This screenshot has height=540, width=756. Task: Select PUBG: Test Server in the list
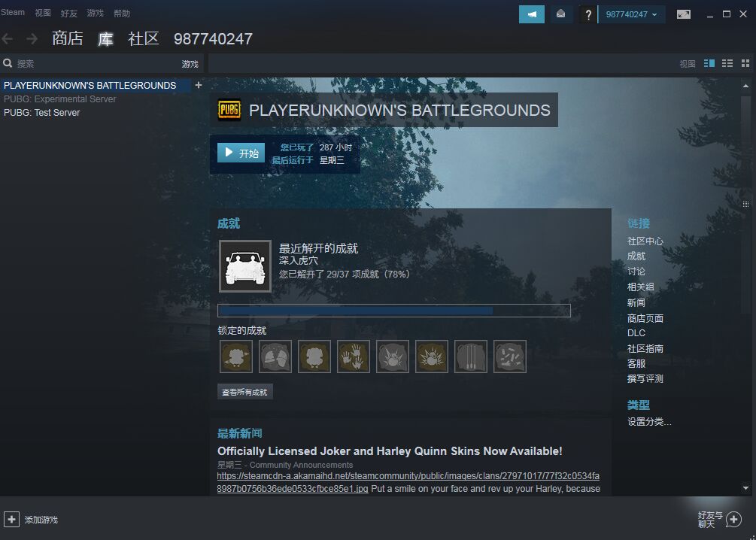[x=42, y=112]
